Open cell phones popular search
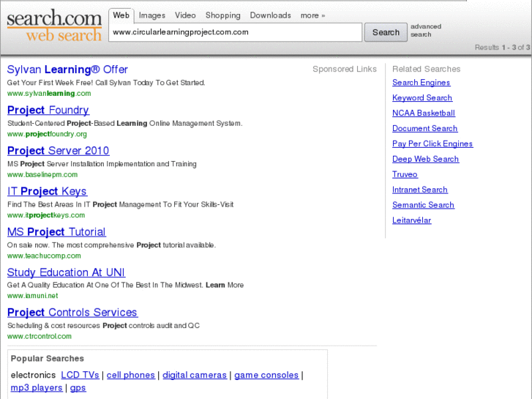Image resolution: width=532 pixels, height=399 pixels. tap(131, 375)
